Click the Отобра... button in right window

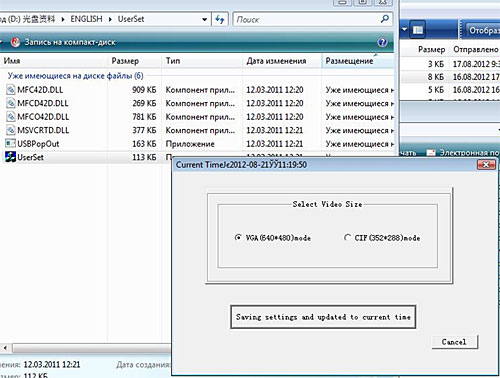pyautogui.click(x=483, y=30)
